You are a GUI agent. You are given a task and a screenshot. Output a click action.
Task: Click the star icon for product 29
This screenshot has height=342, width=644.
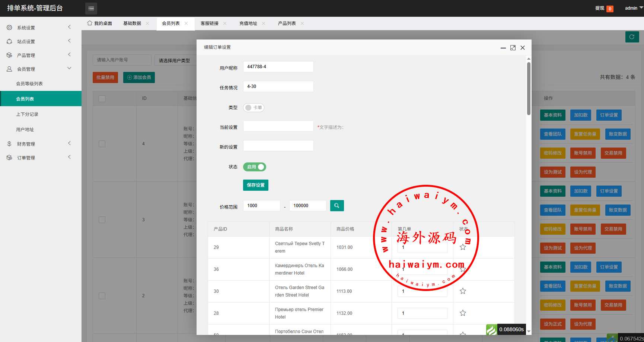coord(463,247)
